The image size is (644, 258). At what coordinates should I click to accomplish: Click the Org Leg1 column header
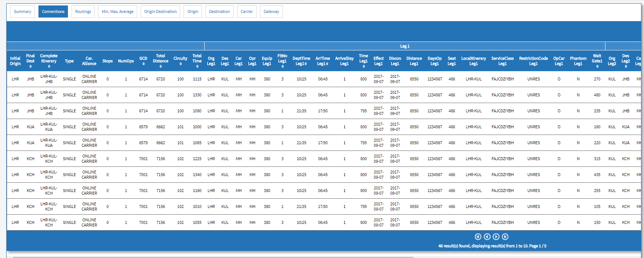tap(211, 61)
